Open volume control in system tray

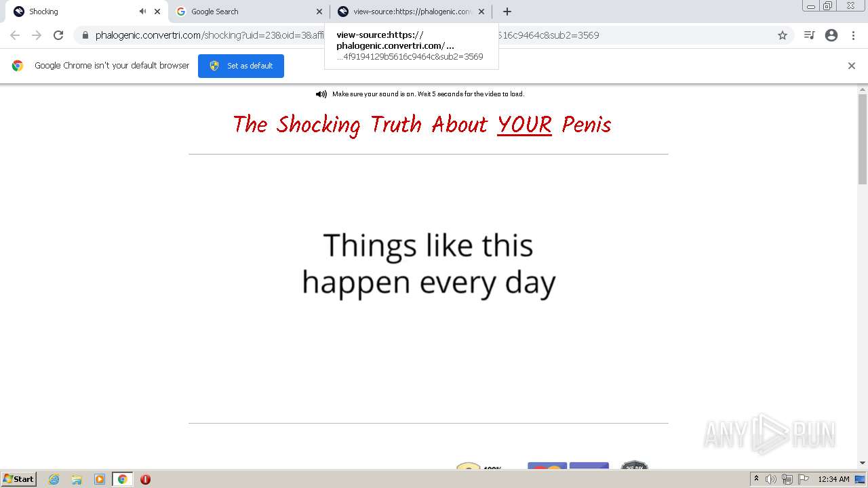pyautogui.click(x=772, y=479)
